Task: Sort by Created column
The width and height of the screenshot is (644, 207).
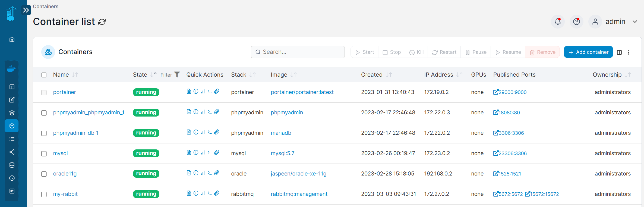Action: (x=376, y=75)
